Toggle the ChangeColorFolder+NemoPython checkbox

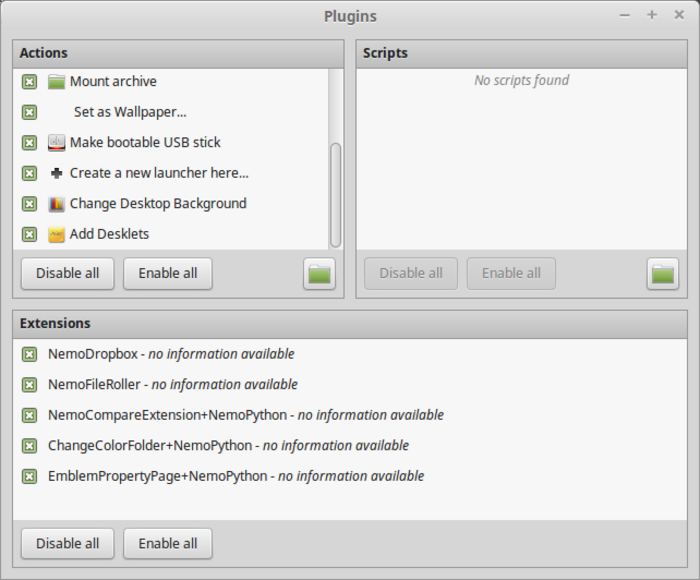pos(29,446)
